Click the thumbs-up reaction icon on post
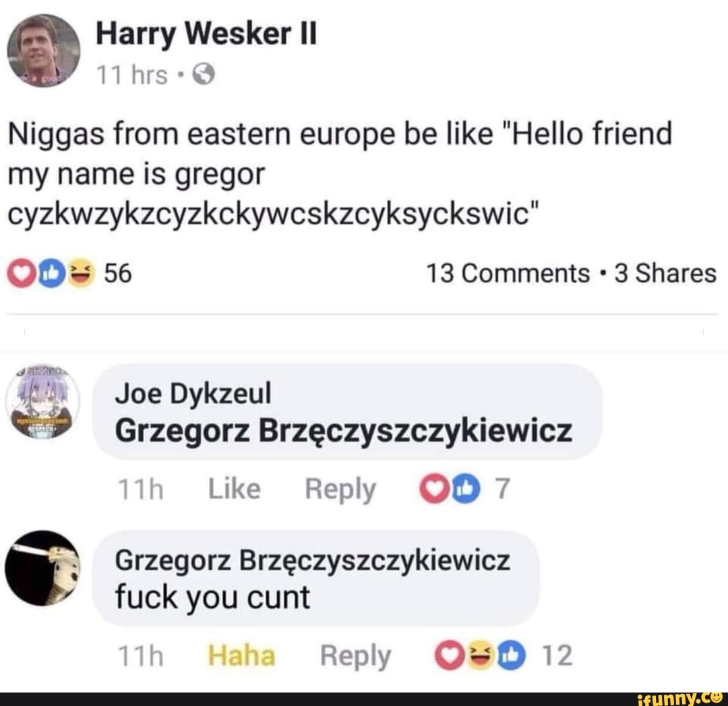 click(x=51, y=274)
